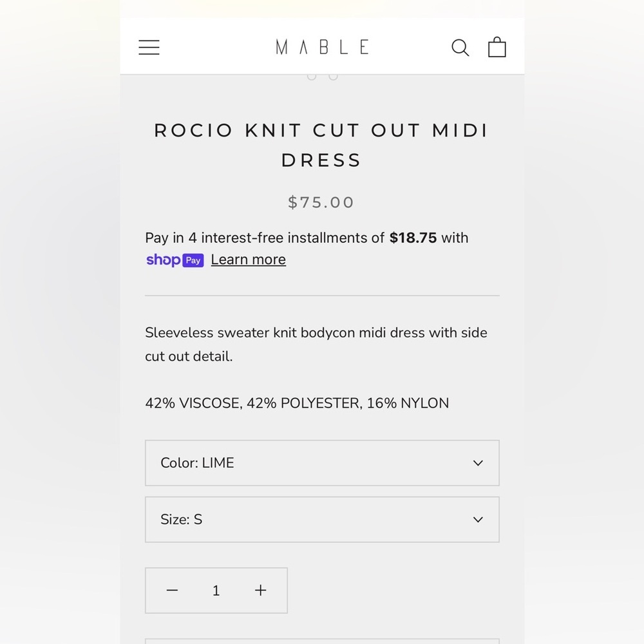This screenshot has width=644, height=644.
Task: Click the chevron on the Color selector
Action: pyautogui.click(x=478, y=462)
